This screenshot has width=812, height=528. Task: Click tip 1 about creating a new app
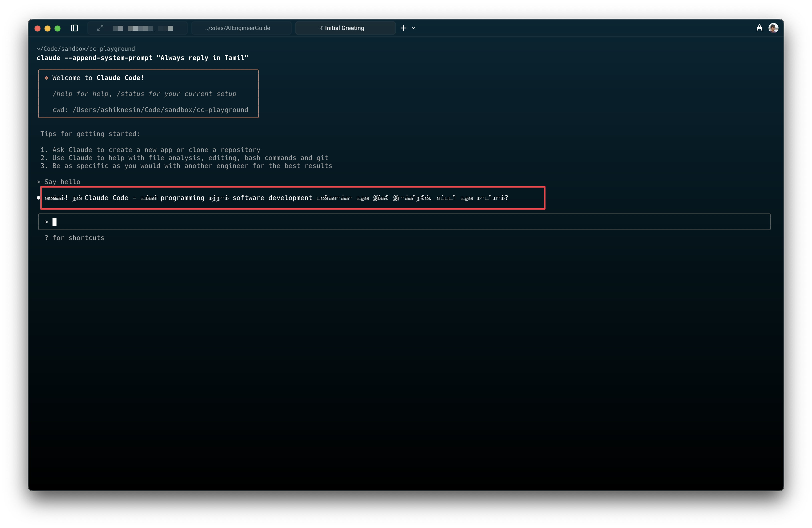(150, 150)
